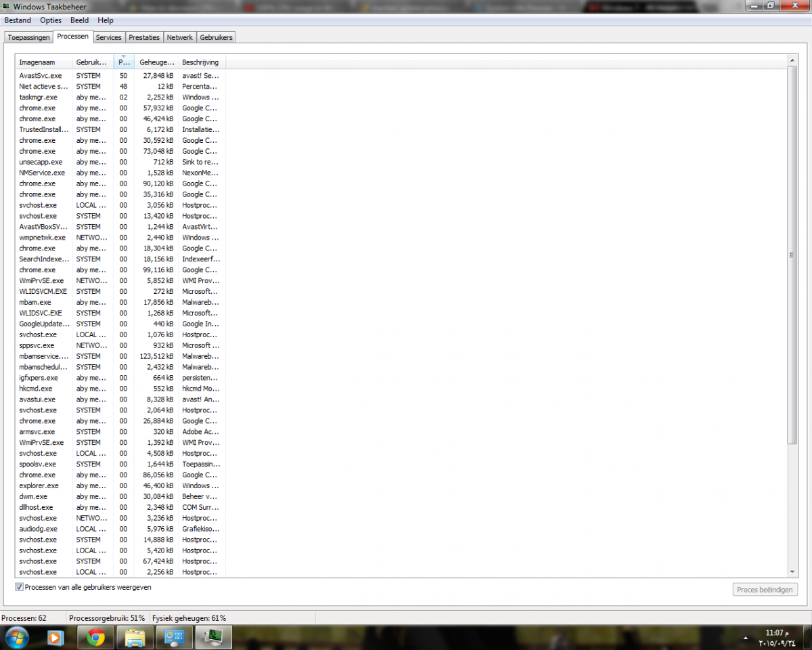Open the Opties menu

click(51, 20)
